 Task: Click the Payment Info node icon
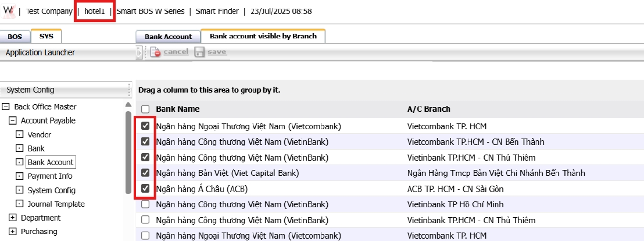coord(20,176)
